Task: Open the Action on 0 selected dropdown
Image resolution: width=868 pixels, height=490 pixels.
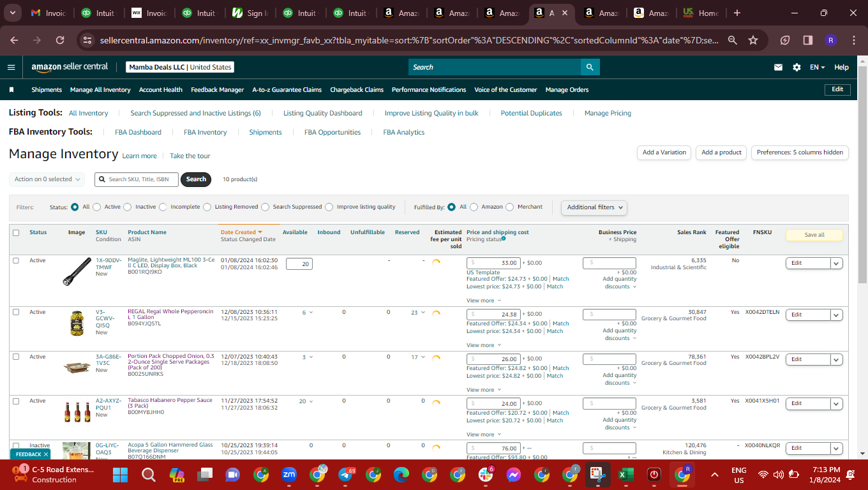Action: (47, 179)
